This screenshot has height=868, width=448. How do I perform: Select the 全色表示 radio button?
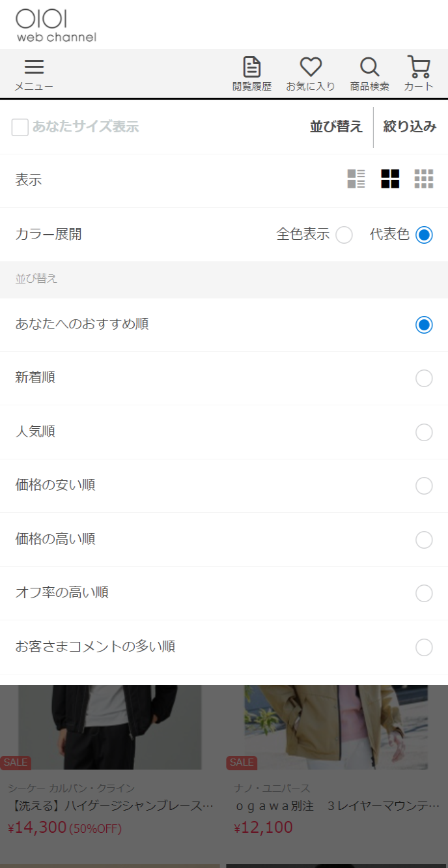tap(344, 235)
